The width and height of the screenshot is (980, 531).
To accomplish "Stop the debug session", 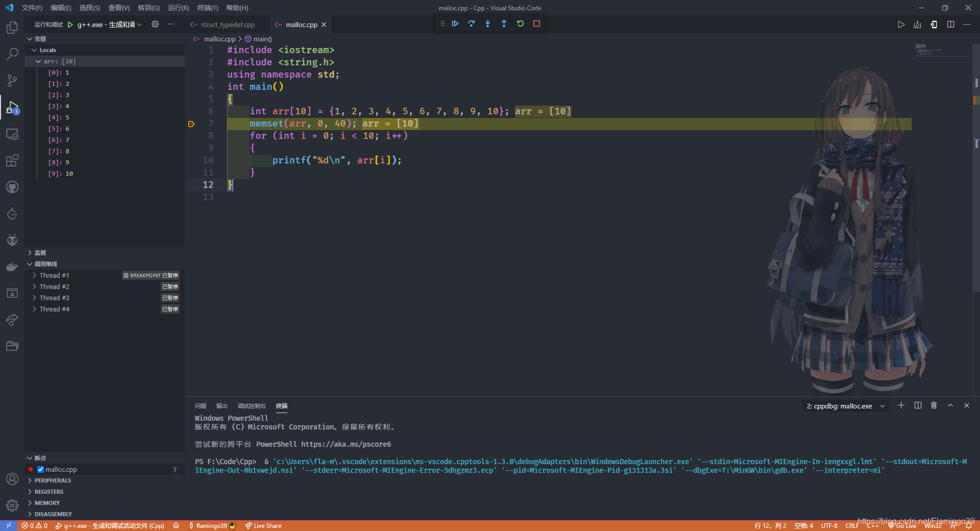I will click(x=536, y=23).
